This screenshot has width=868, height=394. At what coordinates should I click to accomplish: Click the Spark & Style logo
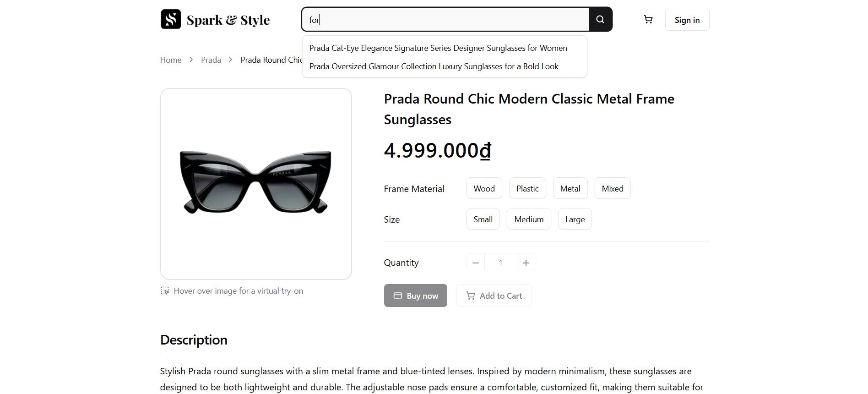[x=215, y=20]
